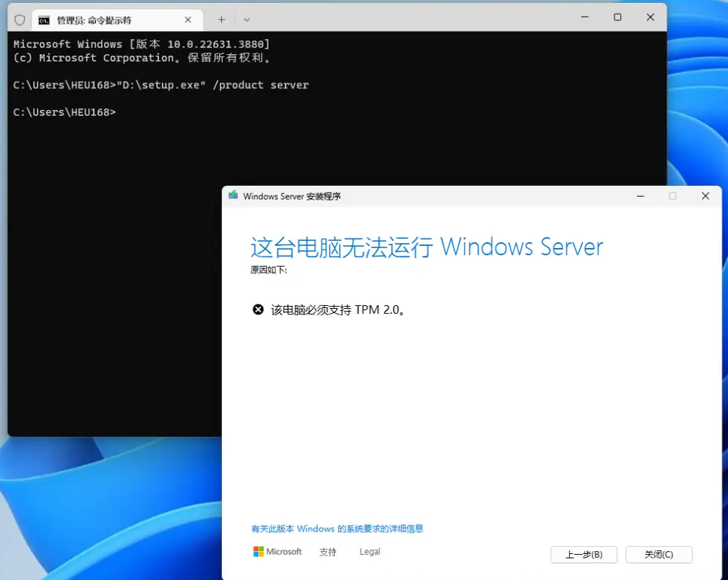728x580 pixels.
Task: Minimize the command prompt window
Action: tap(585, 17)
